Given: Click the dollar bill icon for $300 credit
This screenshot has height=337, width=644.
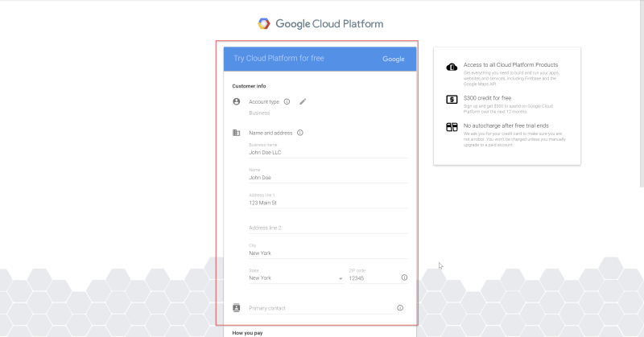Looking at the screenshot, I should pos(452,100).
